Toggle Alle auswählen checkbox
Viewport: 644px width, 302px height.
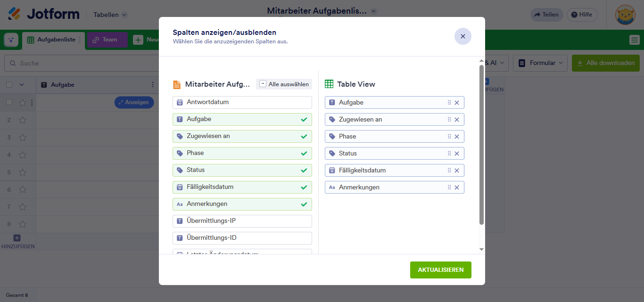coord(263,84)
